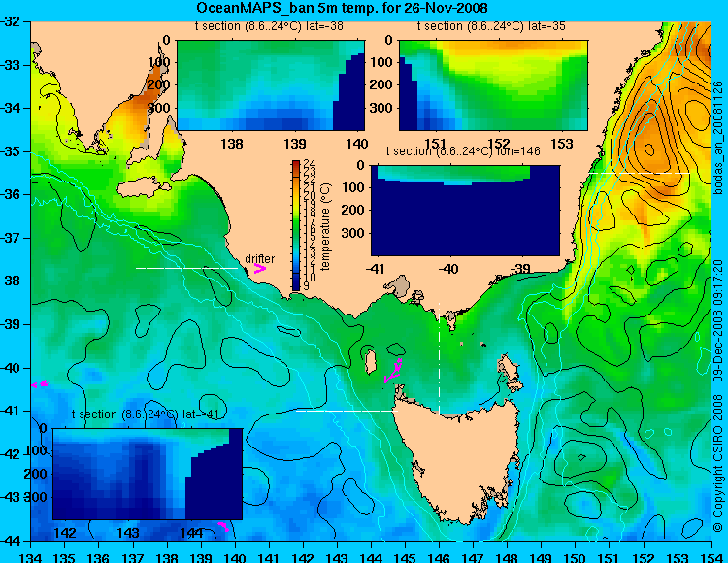
Task: Click the "9" value at bottom of colorbar
Action: coord(306,286)
